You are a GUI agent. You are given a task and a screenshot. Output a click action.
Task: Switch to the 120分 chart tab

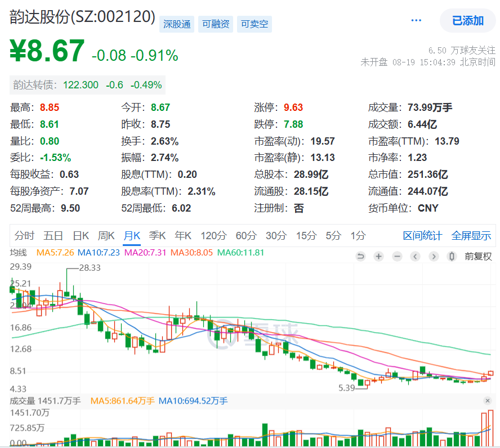click(213, 236)
